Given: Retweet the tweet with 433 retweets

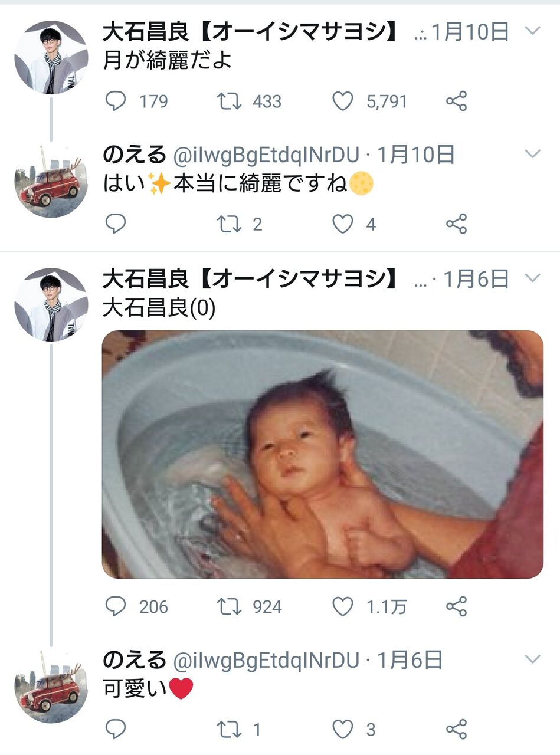Looking at the screenshot, I should tap(229, 101).
